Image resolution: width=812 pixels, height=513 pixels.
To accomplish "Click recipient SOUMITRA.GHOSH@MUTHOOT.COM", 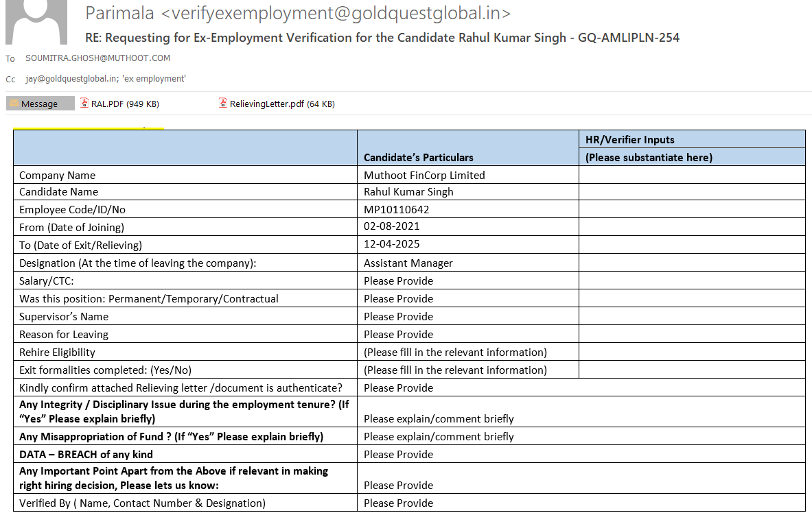I will [97, 59].
